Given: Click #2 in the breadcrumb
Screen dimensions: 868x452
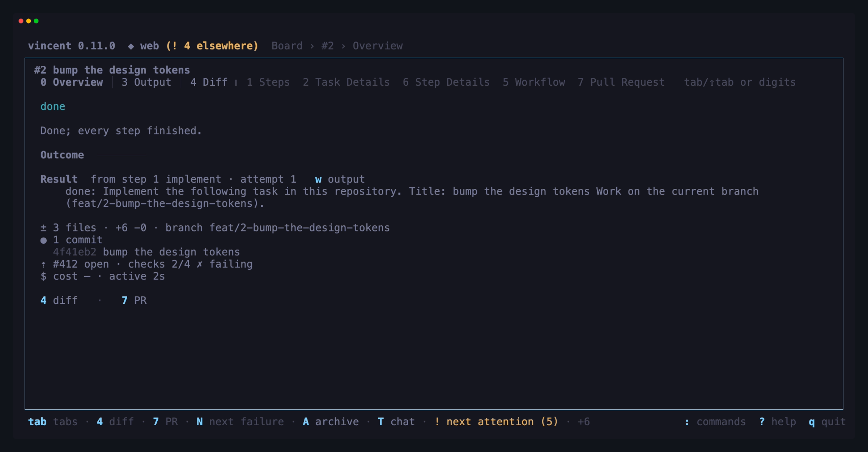Looking at the screenshot, I should tap(328, 46).
